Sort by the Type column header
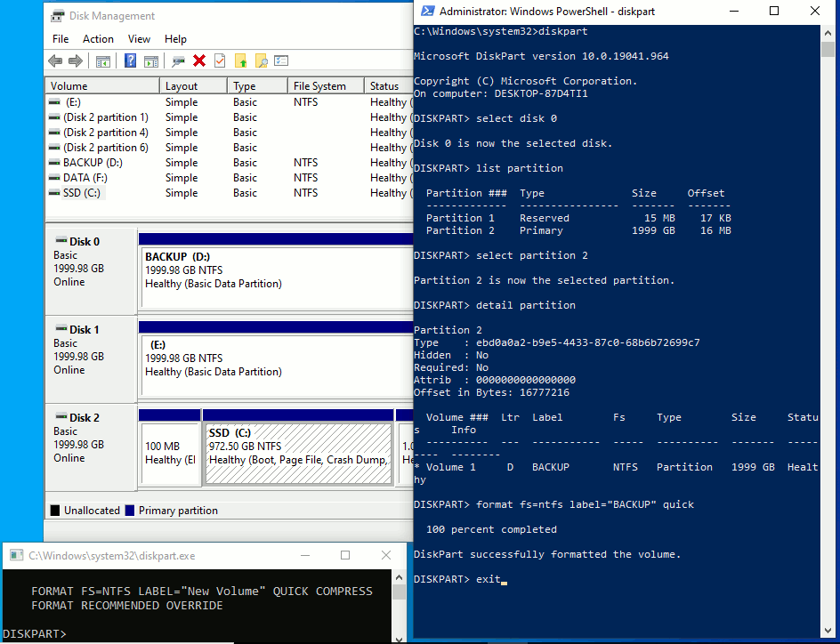This screenshot has height=644, width=840. tap(258, 85)
